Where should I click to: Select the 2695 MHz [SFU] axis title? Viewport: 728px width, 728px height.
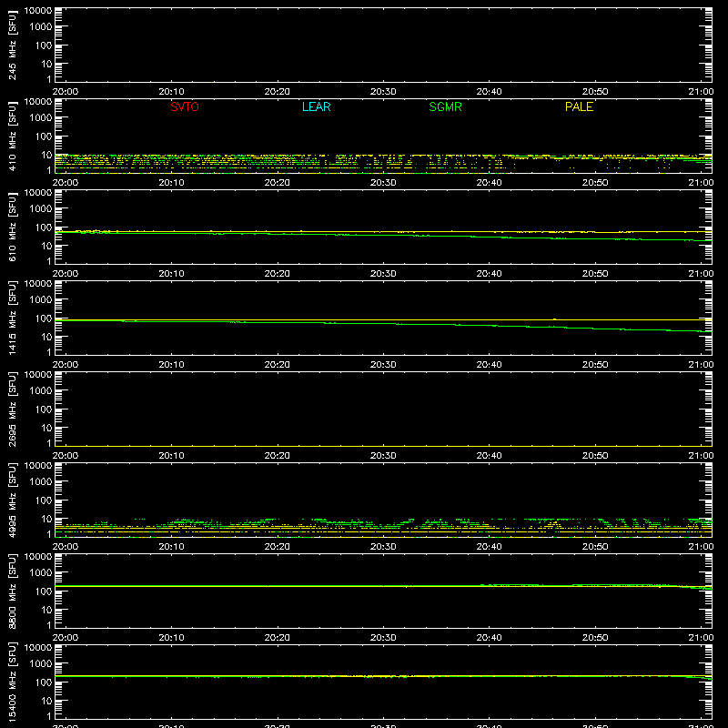tap(12, 409)
